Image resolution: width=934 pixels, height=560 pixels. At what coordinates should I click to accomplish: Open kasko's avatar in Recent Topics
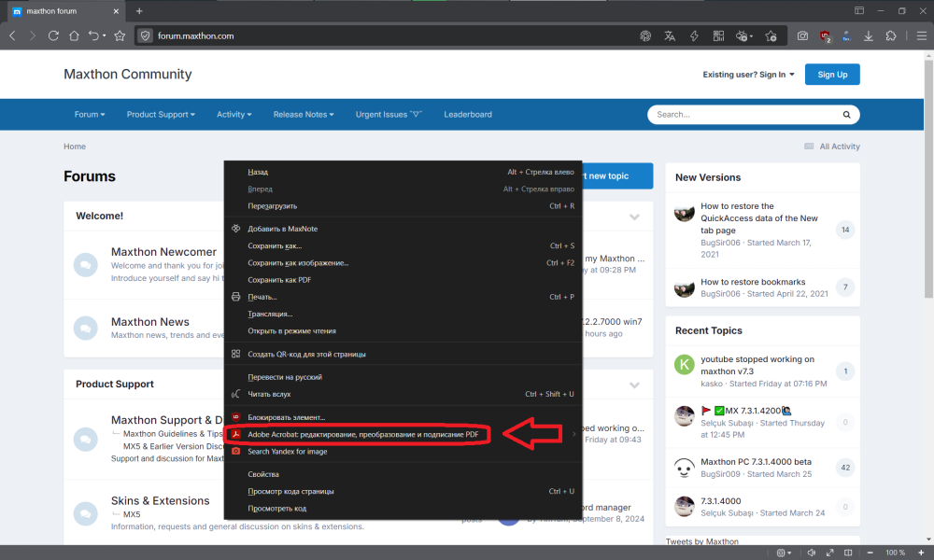(x=684, y=365)
